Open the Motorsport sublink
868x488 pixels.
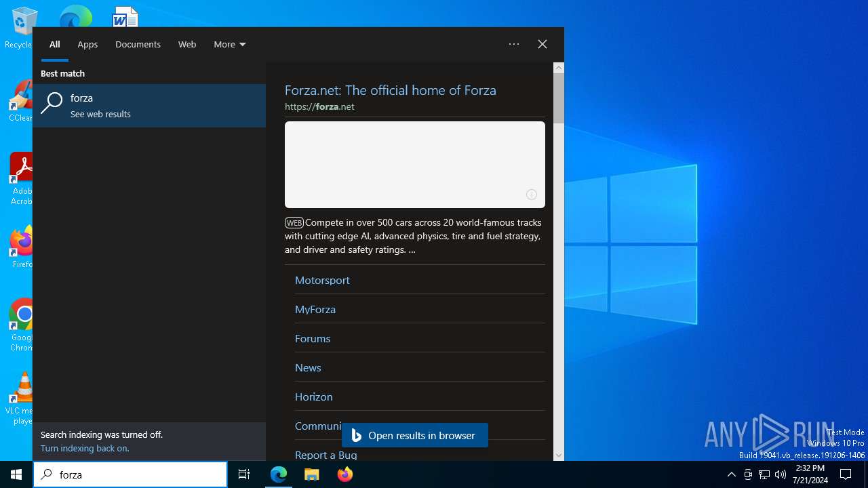click(322, 280)
